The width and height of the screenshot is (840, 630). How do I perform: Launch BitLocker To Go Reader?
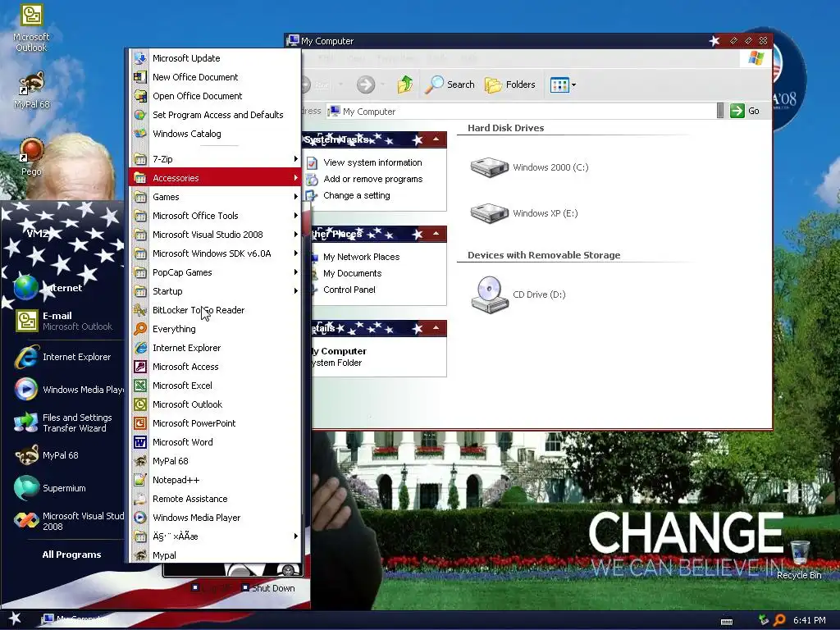pyautogui.click(x=214, y=309)
